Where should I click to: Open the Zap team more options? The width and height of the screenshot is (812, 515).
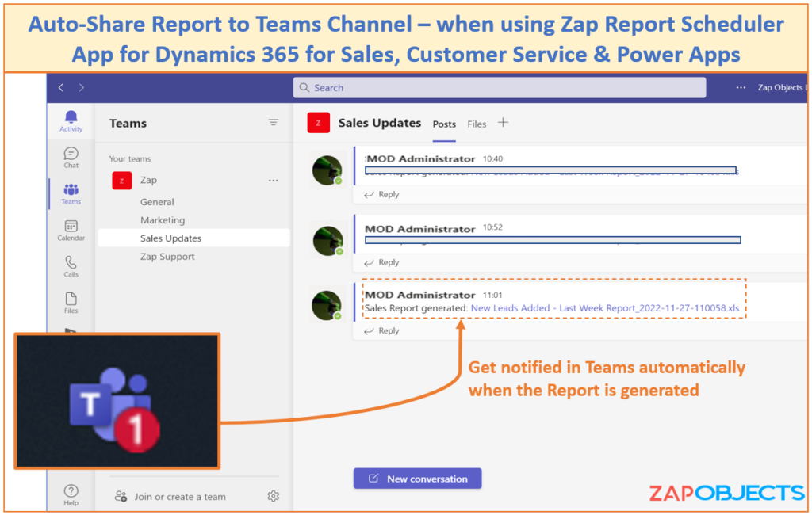273,181
